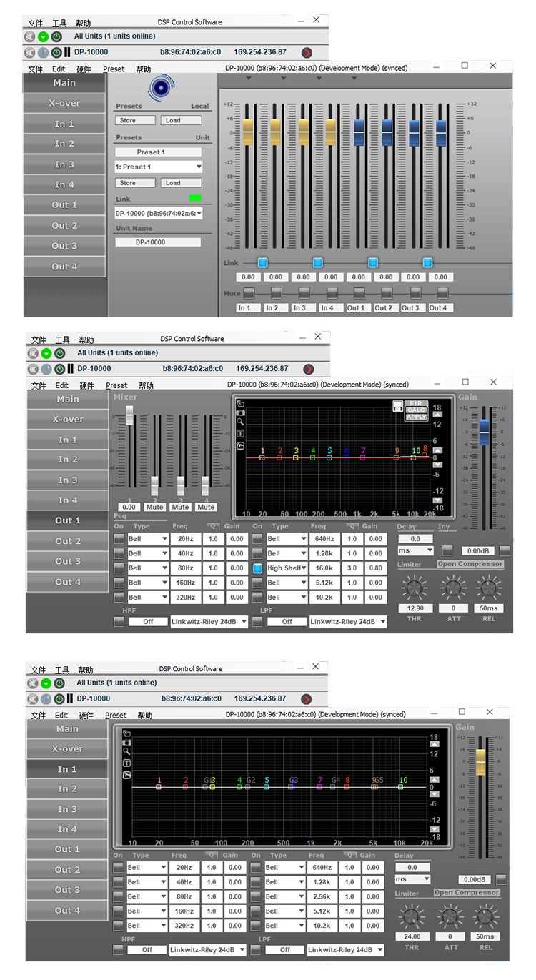
Task: Enable the HPF checkbox on Out 1 page
Action: (x=119, y=622)
